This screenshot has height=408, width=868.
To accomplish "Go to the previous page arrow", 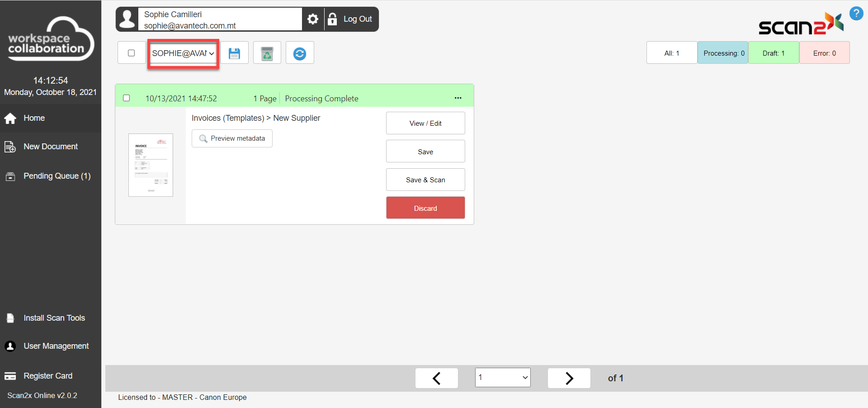I will pos(436,378).
